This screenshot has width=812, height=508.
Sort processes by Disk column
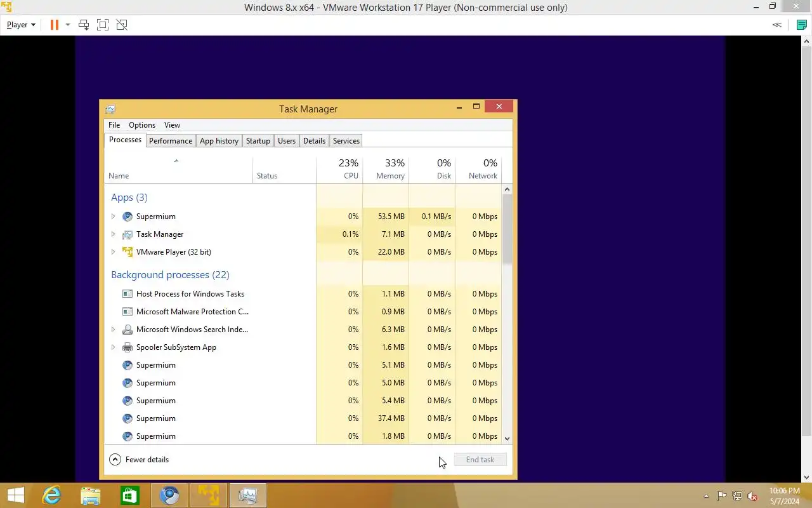pos(432,170)
